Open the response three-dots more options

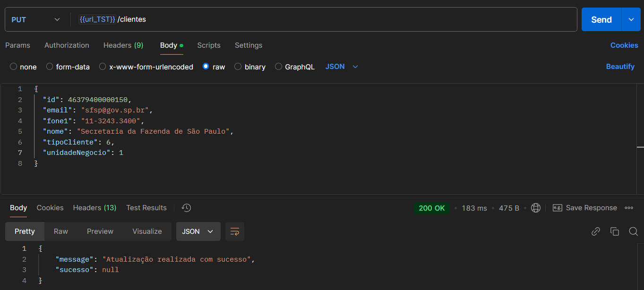[629, 208]
